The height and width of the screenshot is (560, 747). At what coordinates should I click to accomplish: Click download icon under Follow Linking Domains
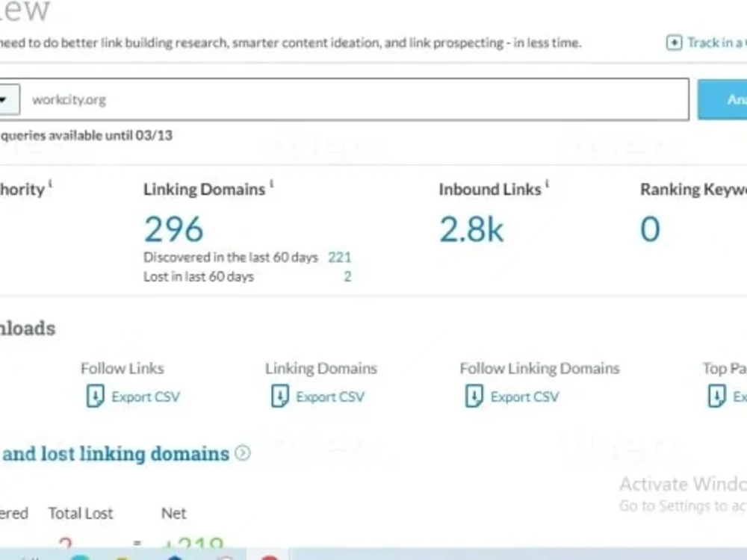pos(474,396)
